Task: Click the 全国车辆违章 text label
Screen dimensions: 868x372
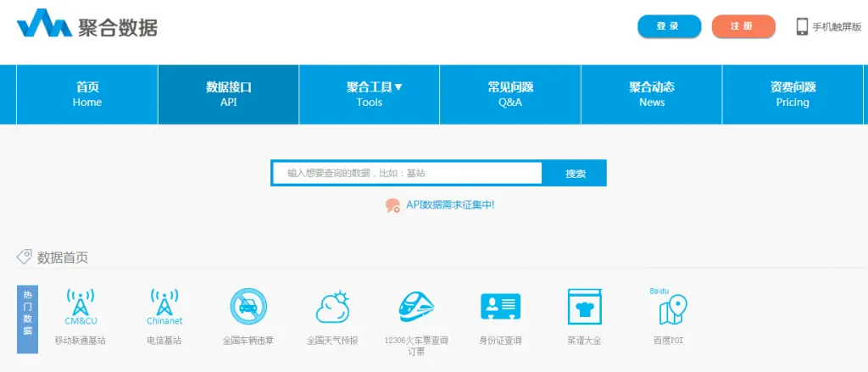Action: (248, 341)
